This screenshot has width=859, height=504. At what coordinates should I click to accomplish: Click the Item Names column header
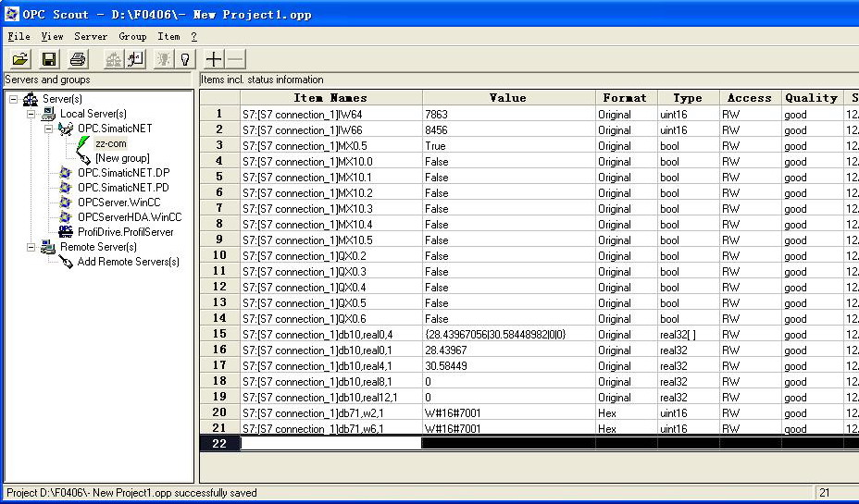(330, 98)
